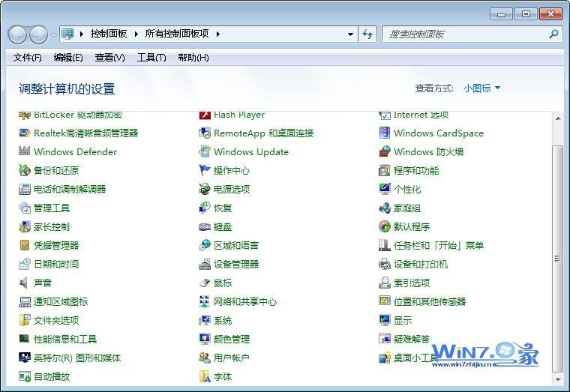
Task: Launch 管理工具 via its icon
Action: coord(24,208)
